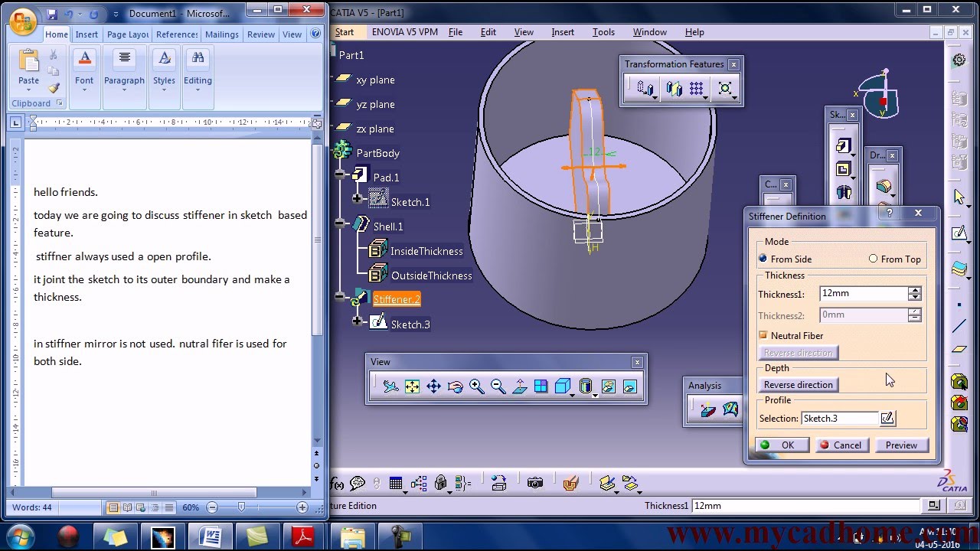Increase Thickness1 with the up spinner arrow
980x551 pixels.
click(x=914, y=290)
